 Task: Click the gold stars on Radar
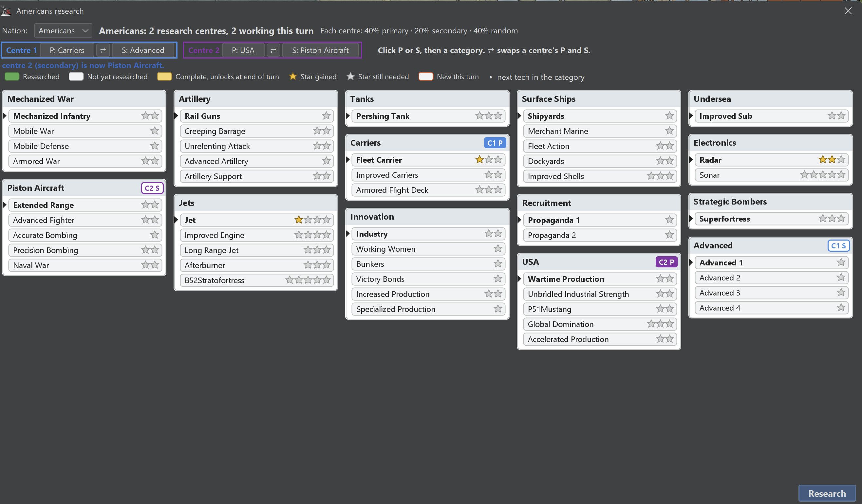coord(827,160)
